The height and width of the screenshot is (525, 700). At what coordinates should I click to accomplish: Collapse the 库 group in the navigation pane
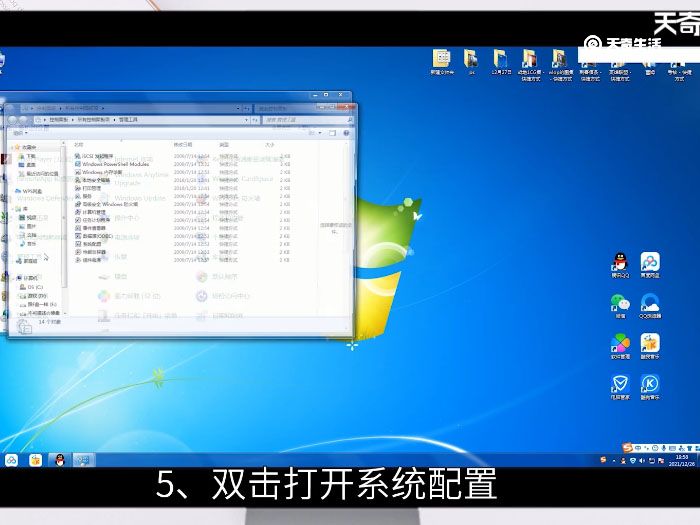tap(12, 209)
